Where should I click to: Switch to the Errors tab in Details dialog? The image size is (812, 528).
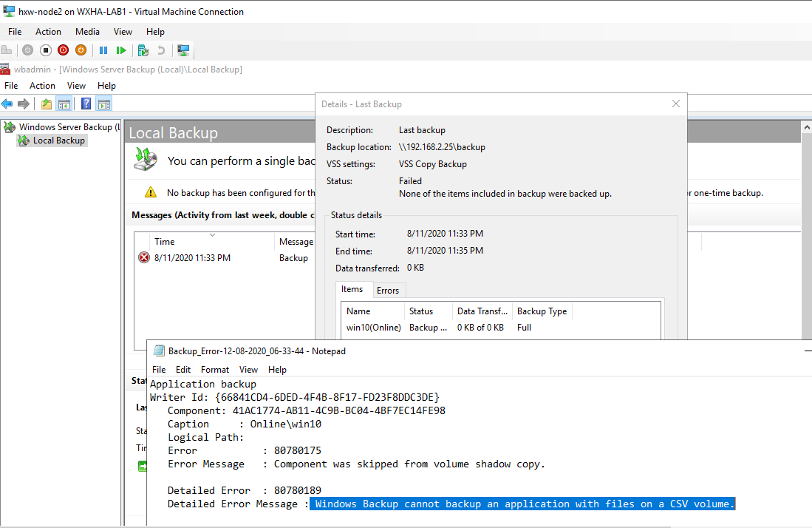coord(389,290)
